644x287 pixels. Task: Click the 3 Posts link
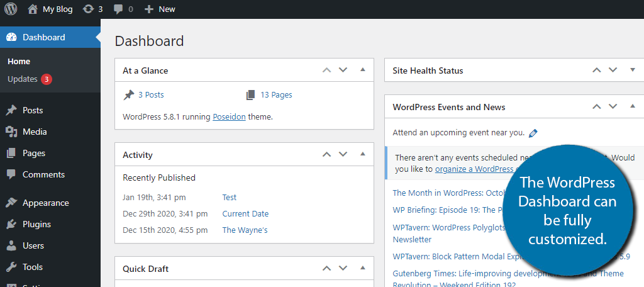151,95
